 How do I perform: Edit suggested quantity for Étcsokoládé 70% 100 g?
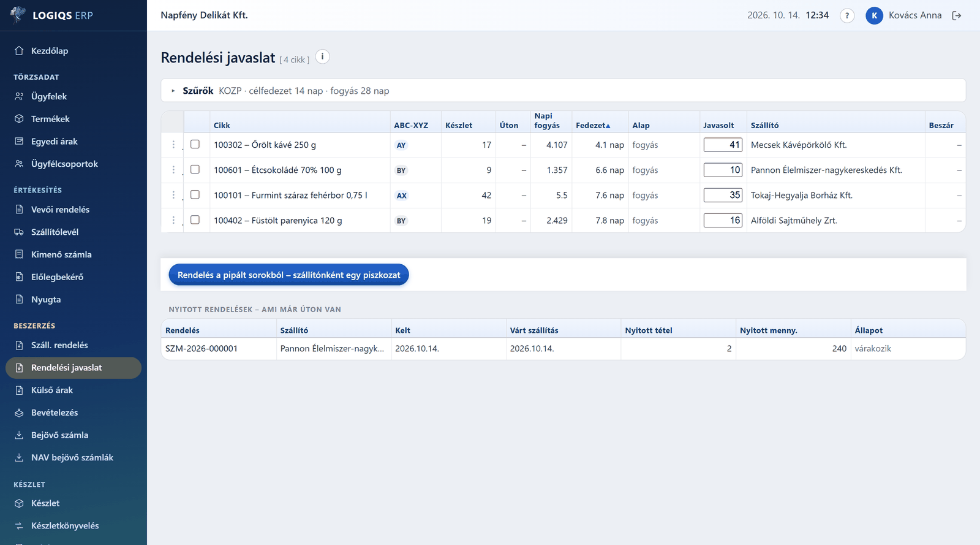tap(723, 170)
